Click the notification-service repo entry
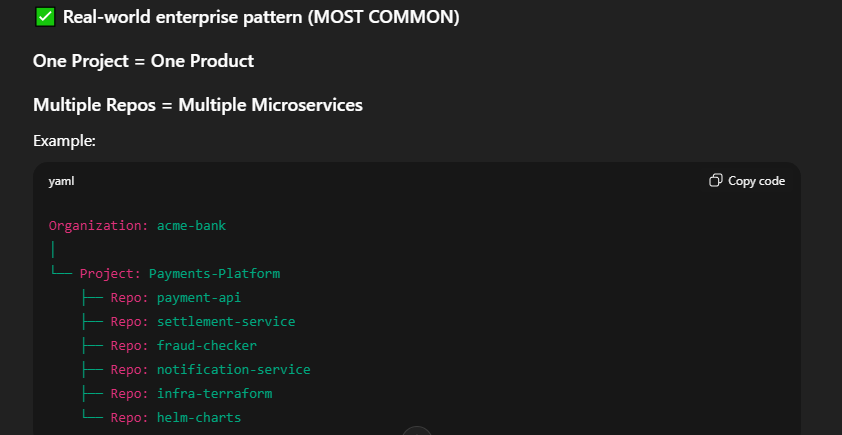 click(234, 369)
